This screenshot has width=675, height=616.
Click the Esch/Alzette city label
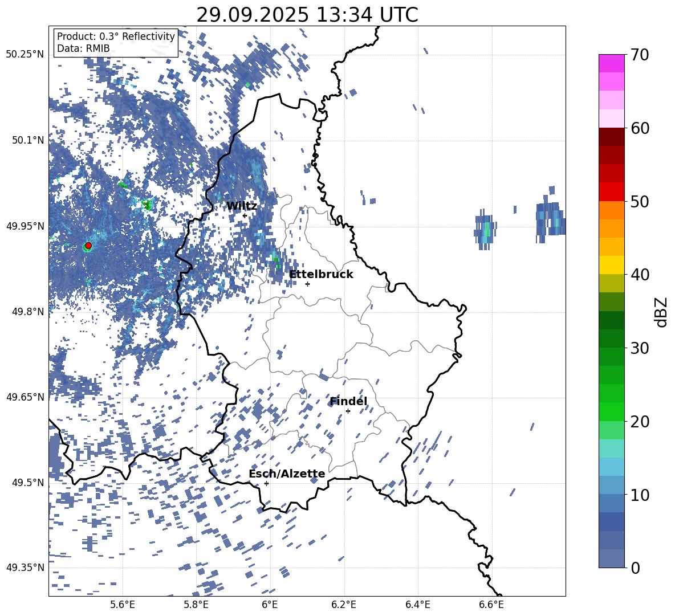tap(287, 474)
